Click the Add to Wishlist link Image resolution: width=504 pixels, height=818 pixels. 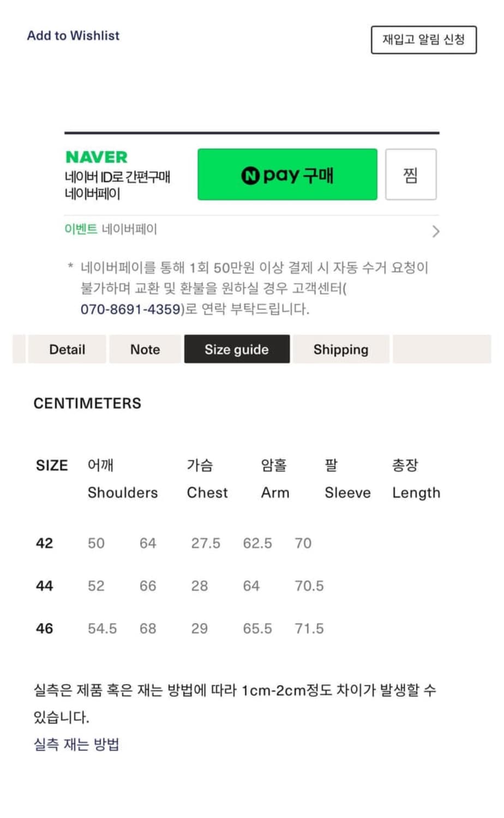[73, 35]
